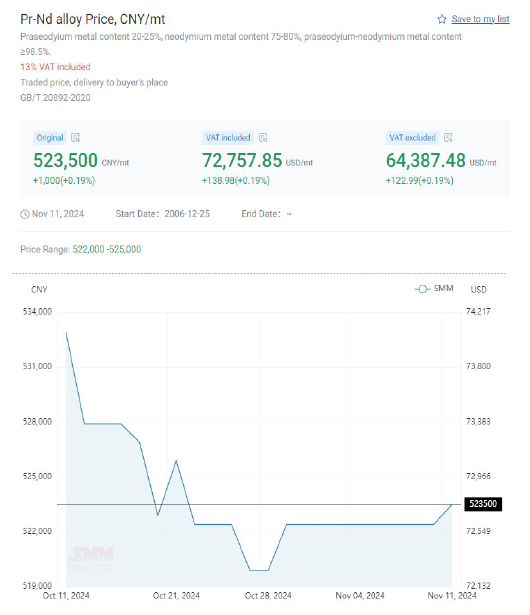Image resolution: width=530 pixels, height=615 pixels.
Task: Click the Start Date value 2006-12-25
Action: coord(187,214)
